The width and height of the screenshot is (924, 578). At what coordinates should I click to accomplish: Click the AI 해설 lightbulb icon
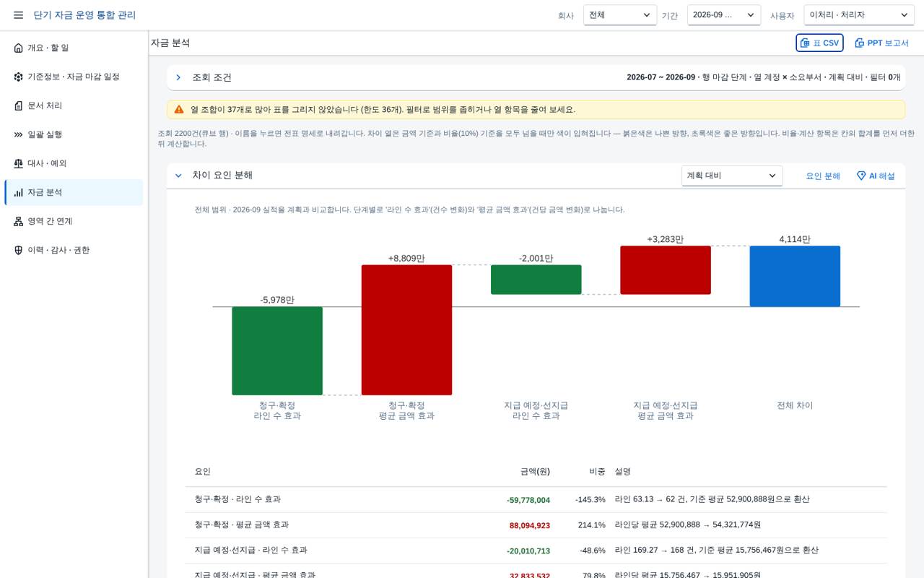(x=861, y=176)
